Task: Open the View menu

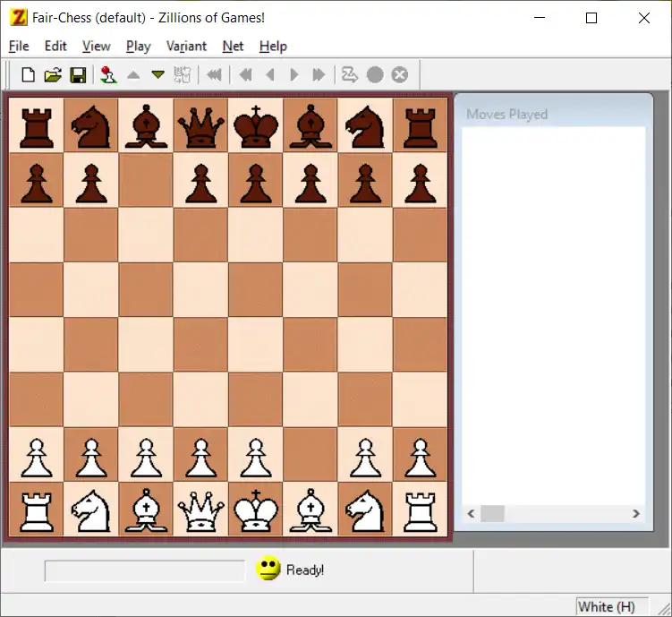Action: pos(97,46)
